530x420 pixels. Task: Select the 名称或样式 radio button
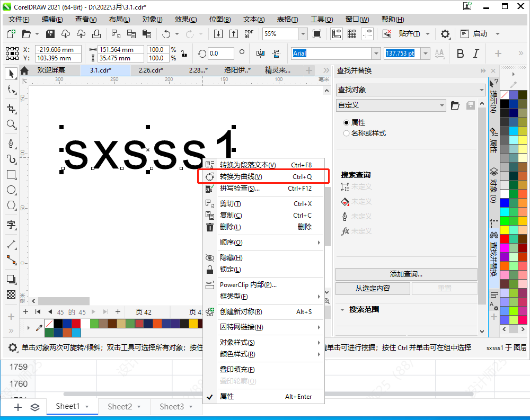pyautogui.click(x=347, y=133)
